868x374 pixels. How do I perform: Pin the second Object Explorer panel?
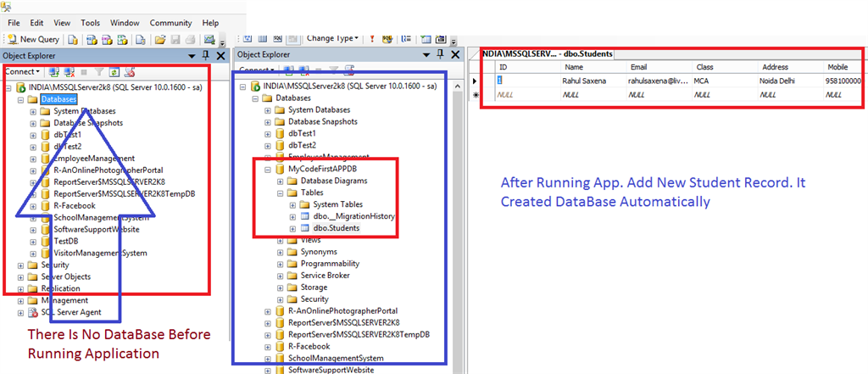[x=440, y=54]
